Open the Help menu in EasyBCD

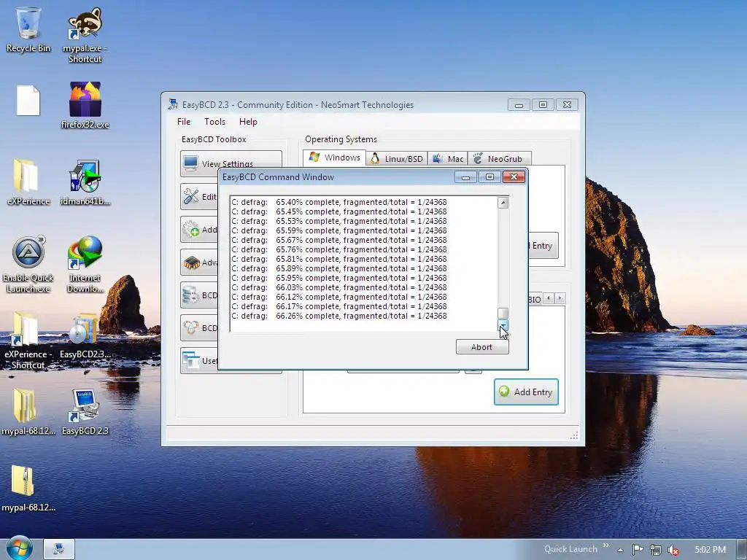point(248,122)
